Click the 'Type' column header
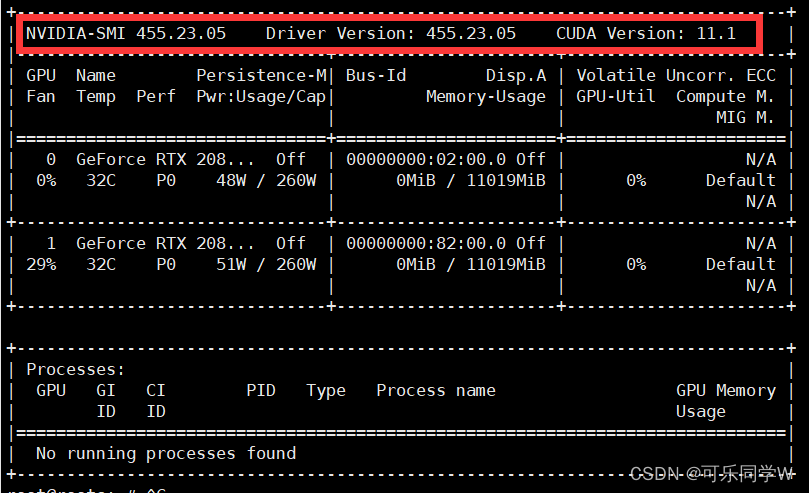Viewport: 809px width, 493px height. pyautogui.click(x=326, y=391)
